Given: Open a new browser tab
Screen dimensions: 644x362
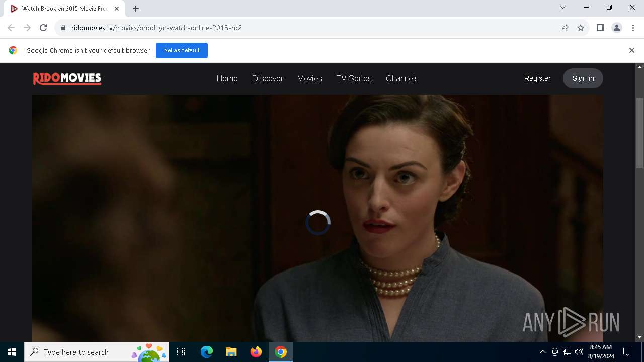Looking at the screenshot, I should click(136, 9).
